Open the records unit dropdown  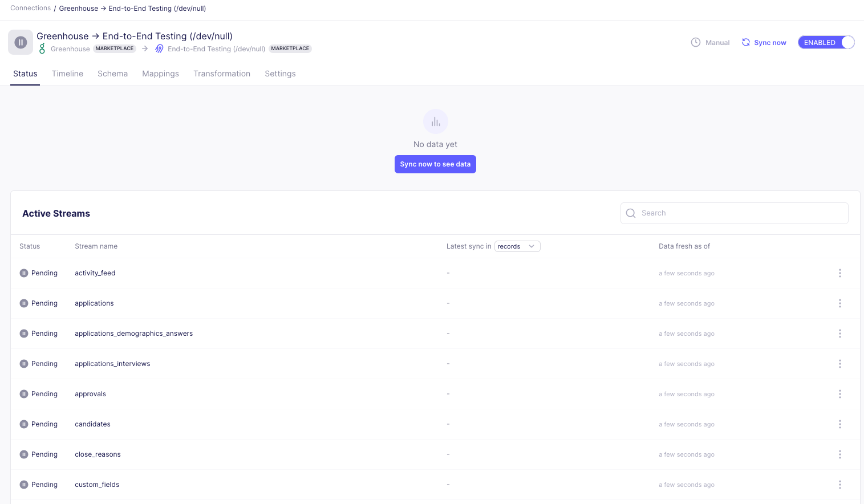(517, 246)
